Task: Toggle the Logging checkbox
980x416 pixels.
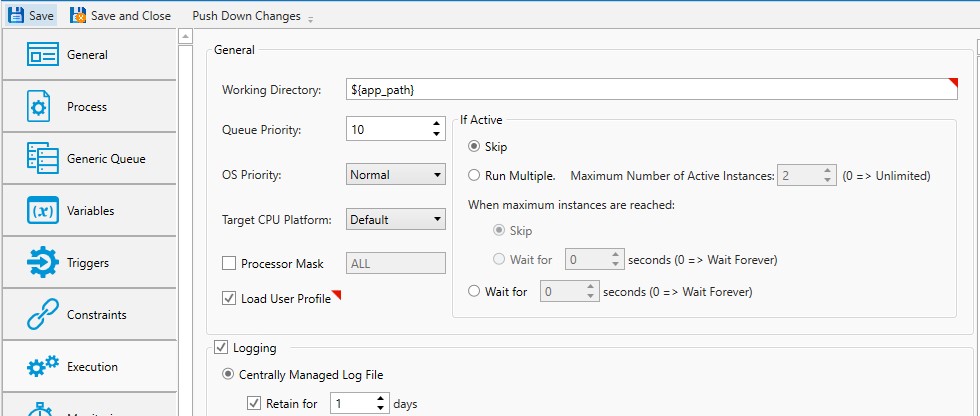Action: click(221, 348)
